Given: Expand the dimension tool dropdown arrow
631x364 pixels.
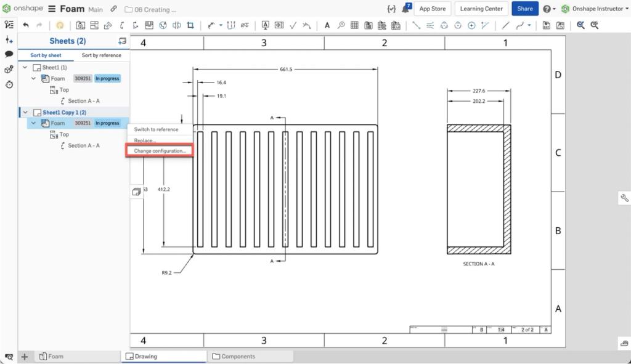Looking at the screenshot, I should click(x=219, y=25).
